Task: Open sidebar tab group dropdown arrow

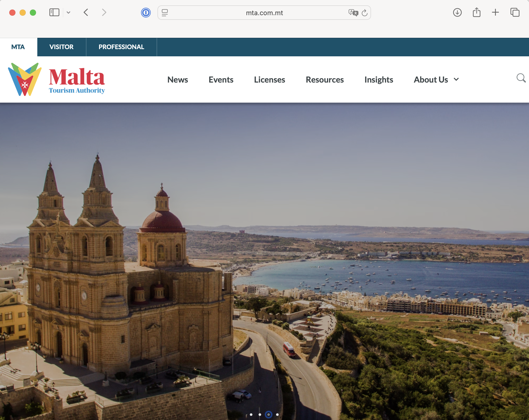Action: 68,12
